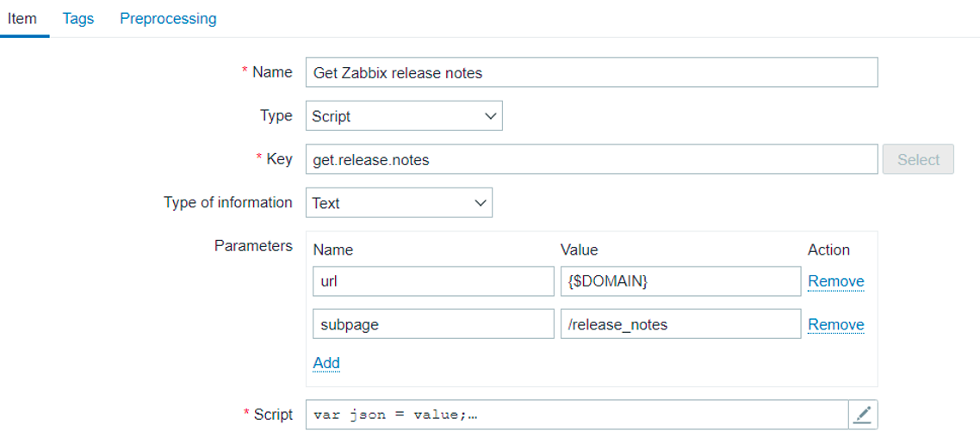This screenshot has height=437, width=980.
Task: Click the grayed Select button beside Key
Action: coord(918,160)
